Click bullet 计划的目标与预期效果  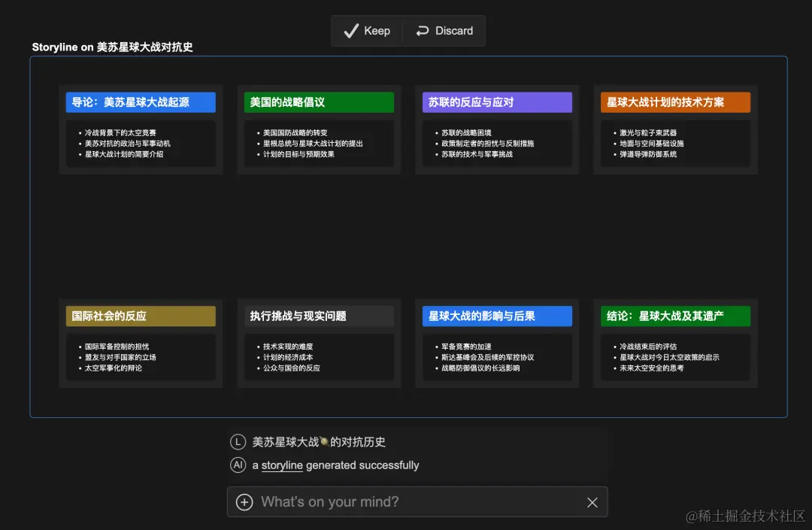point(298,154)
